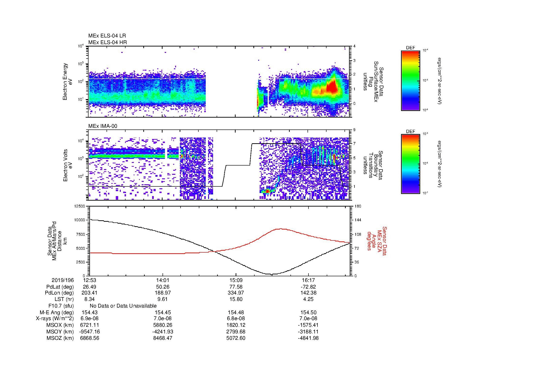This screenshot has width=555, height=392.
Task: Click the 'MSOY (km)' row label
Action: point(60,332)
